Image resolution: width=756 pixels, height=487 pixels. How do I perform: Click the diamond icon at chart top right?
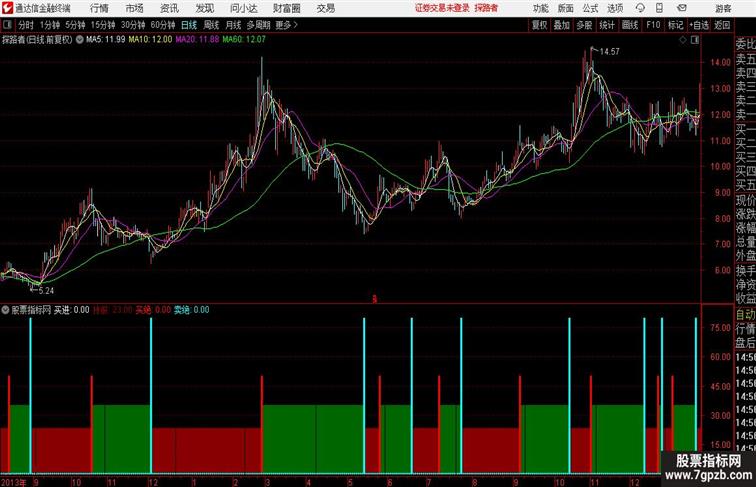(683, 40)
